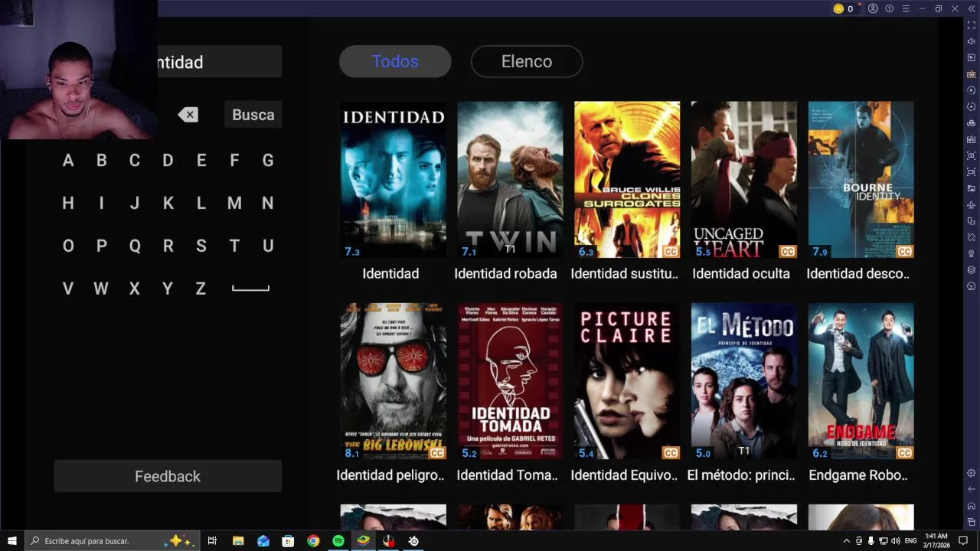Viewport: 980px width, 551px height.
Task: Open The Big Lebowski poster
Action: click(393, 382)
